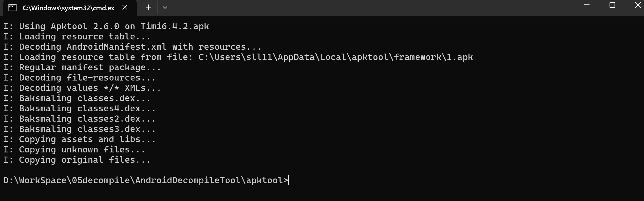Click the 'Baksmaling classes4.dex' output line
644x201 pixels.
click(x=79, y=109)
